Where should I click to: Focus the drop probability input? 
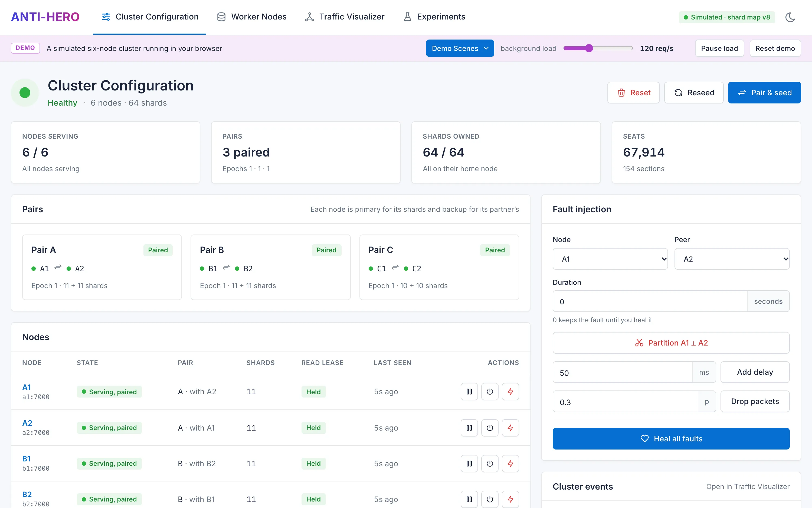pyautogui.click(x=625, y=402)
